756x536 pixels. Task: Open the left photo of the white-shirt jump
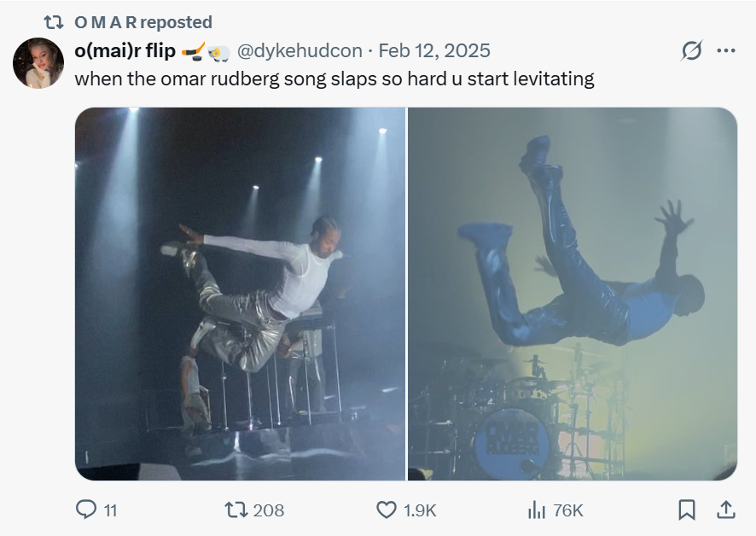(240, 294)
